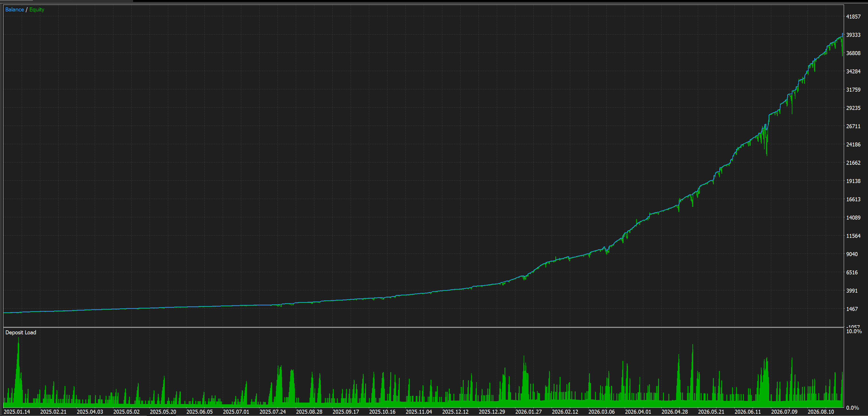
Task: Click the 2025.05.20 date label
Action: 163,412
